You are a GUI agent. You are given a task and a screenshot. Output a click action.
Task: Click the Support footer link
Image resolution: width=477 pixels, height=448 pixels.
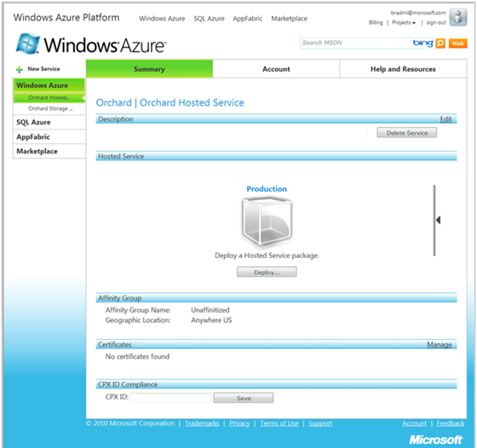pyautogui.click(x=320, y=423)
